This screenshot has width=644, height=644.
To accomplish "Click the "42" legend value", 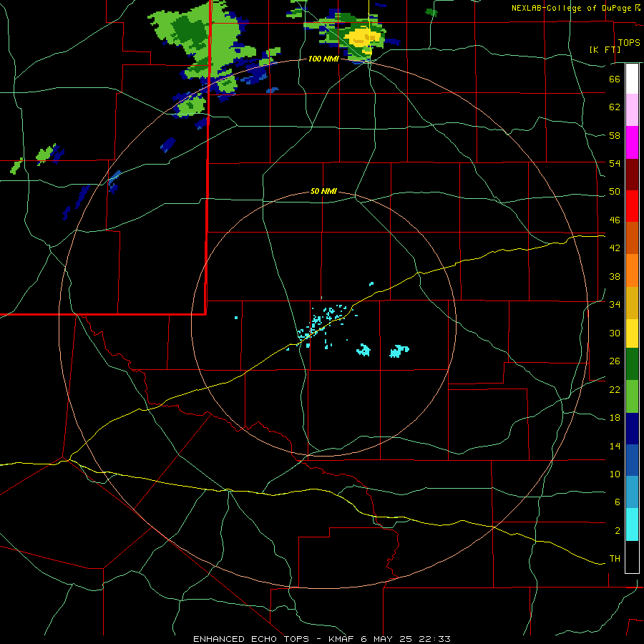I will point(615,248).
